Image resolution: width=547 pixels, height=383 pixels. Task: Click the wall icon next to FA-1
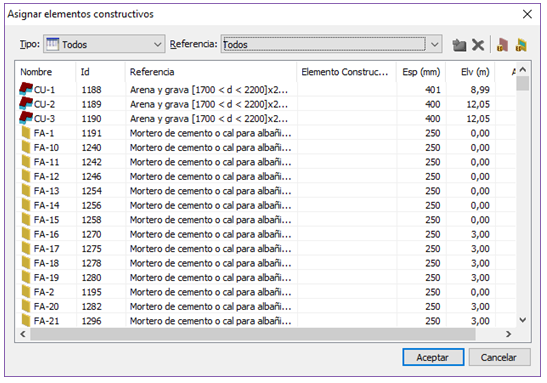pos(26,133)
